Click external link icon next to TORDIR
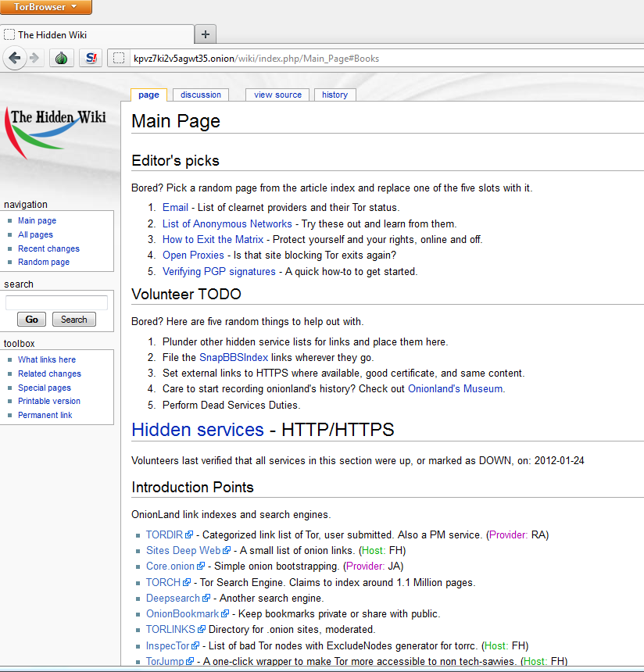644x672 pixels. tap(189, 534)
